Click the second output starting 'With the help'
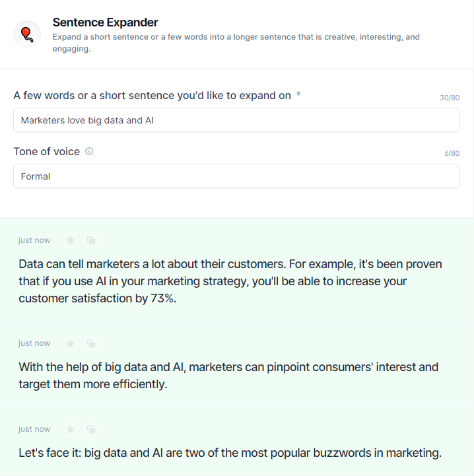This screenshot has width=474, height=476. tap(228, 376)
